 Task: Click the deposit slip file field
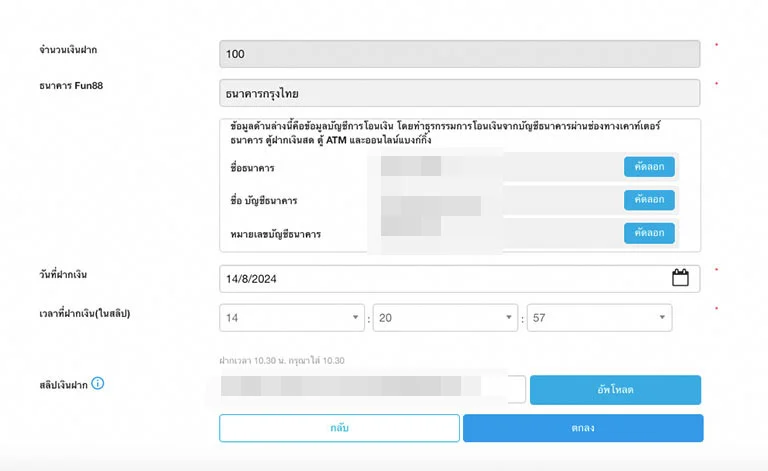pos(372,389)
